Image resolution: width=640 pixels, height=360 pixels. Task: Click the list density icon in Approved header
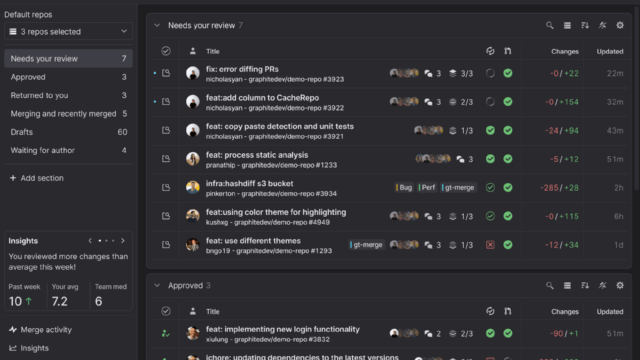click(567, 285)
